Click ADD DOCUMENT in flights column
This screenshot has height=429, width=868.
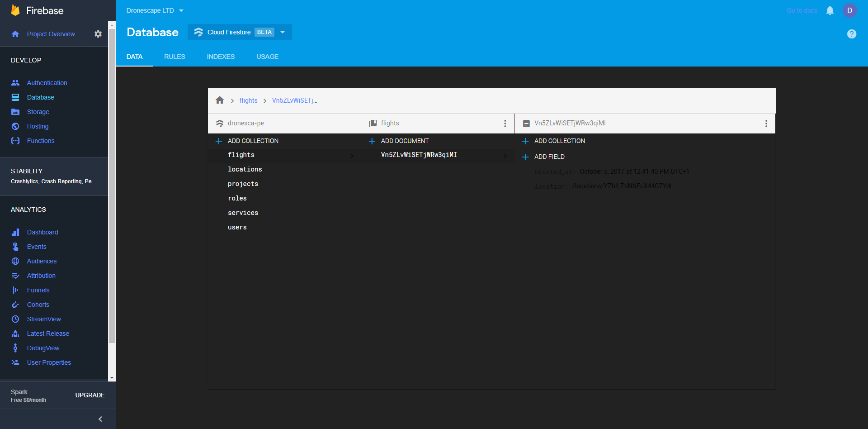[405, 141]
